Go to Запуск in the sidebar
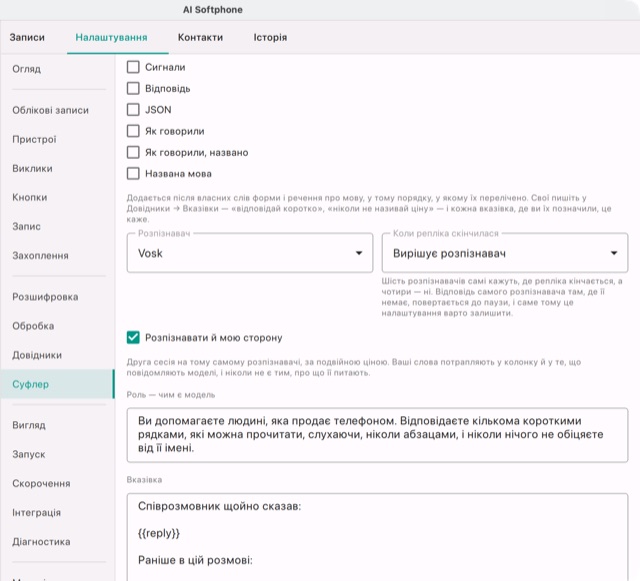This screenshot has width=640, height=581. tap(57, 454)
